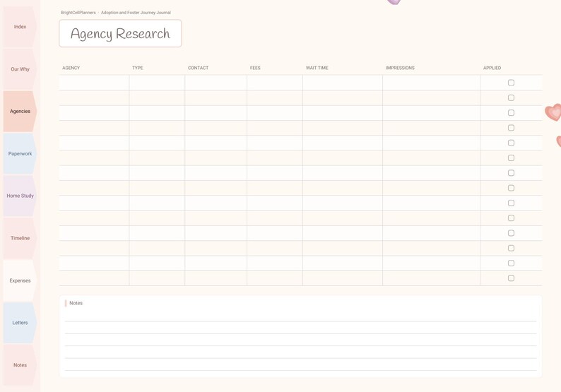Go to the Our Why tab
Screen dimensions: 561x392
[20, 69]
